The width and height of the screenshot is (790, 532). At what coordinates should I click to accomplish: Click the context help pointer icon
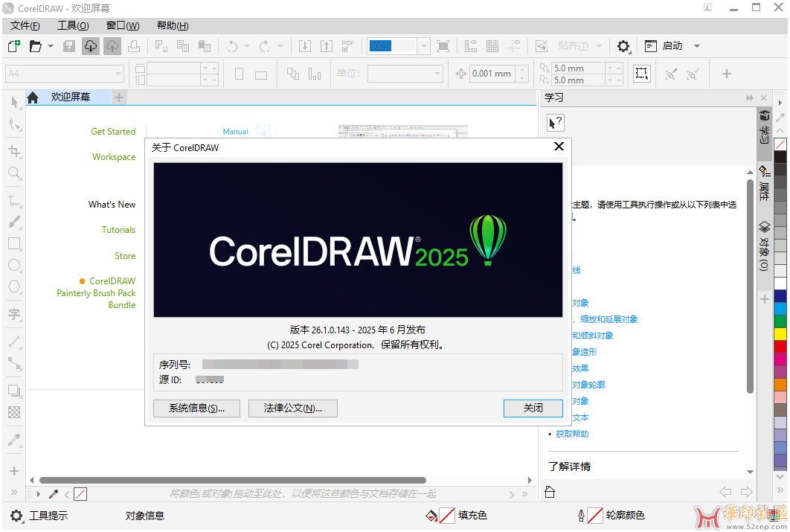click(555, 123)
